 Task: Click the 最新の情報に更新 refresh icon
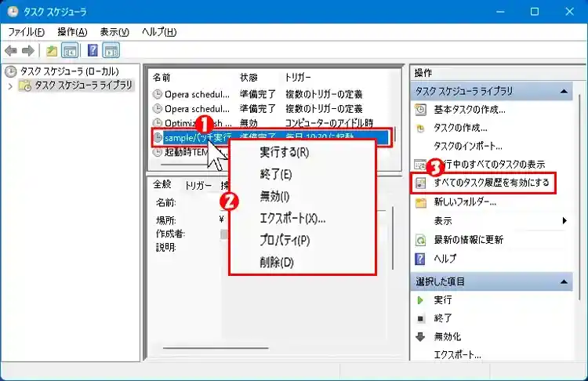420,240
